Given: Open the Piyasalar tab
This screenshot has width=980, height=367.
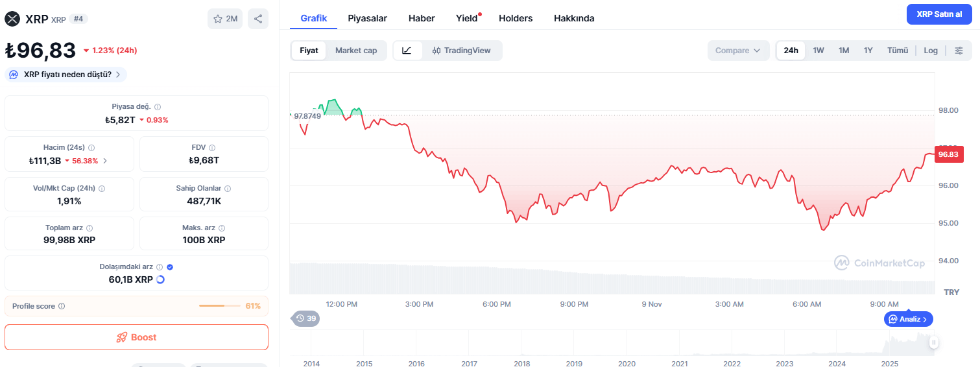Looking at the screenshot, I should (x=367, y=18).
